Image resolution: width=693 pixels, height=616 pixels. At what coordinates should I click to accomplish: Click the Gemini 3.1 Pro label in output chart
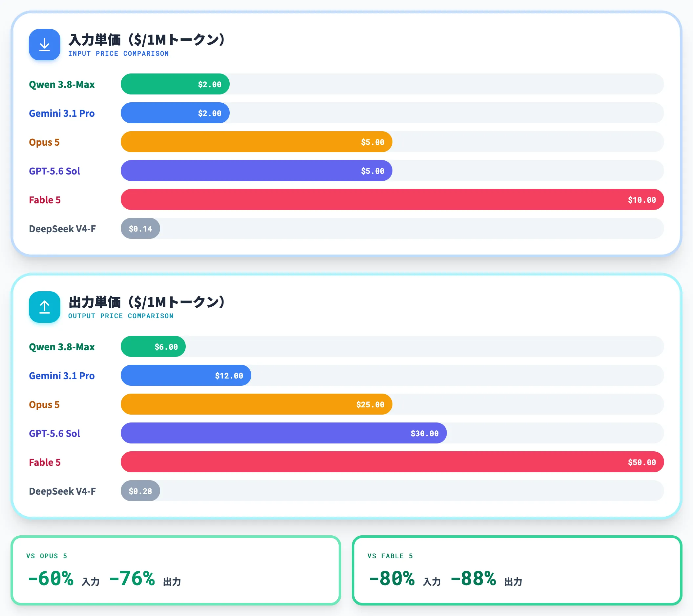pyautogui.click(x=62, y=376)
